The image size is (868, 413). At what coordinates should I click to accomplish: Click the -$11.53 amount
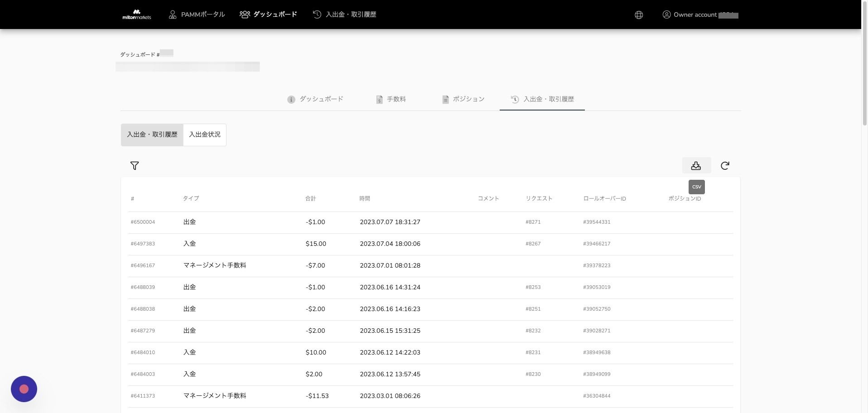317,396
